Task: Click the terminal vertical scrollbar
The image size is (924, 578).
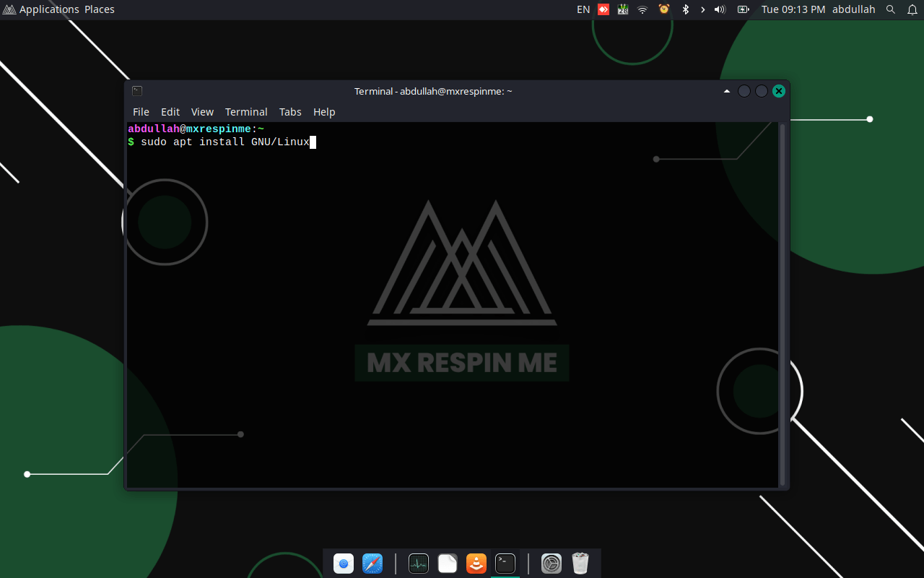Action: point(783,304)
